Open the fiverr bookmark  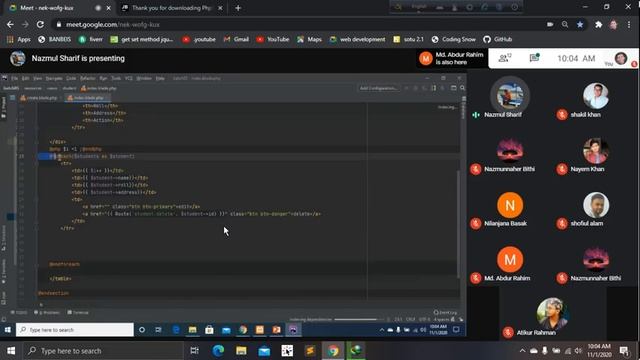(x=91, y=39)
